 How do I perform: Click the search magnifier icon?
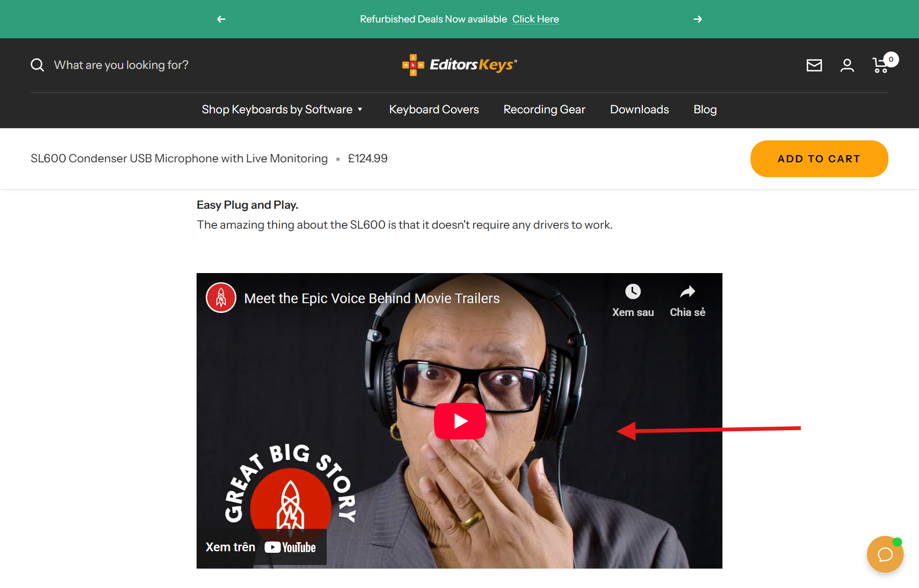pos(37,65)
